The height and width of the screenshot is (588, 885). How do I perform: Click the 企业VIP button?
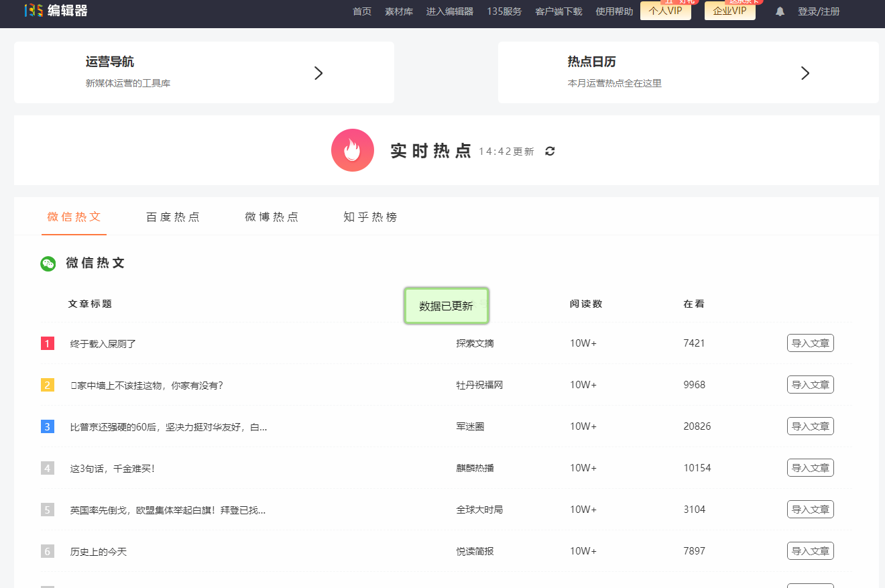click(x=730, y=11)
